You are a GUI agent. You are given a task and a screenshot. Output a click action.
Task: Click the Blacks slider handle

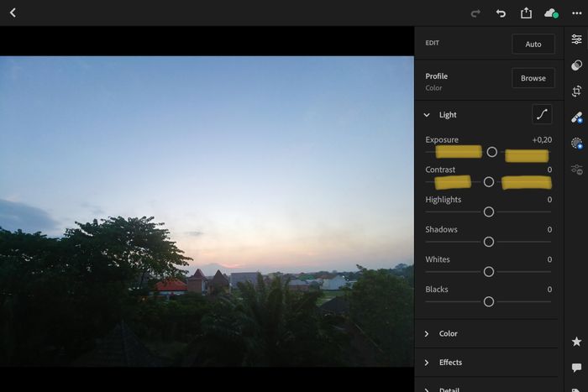point(489,301)
